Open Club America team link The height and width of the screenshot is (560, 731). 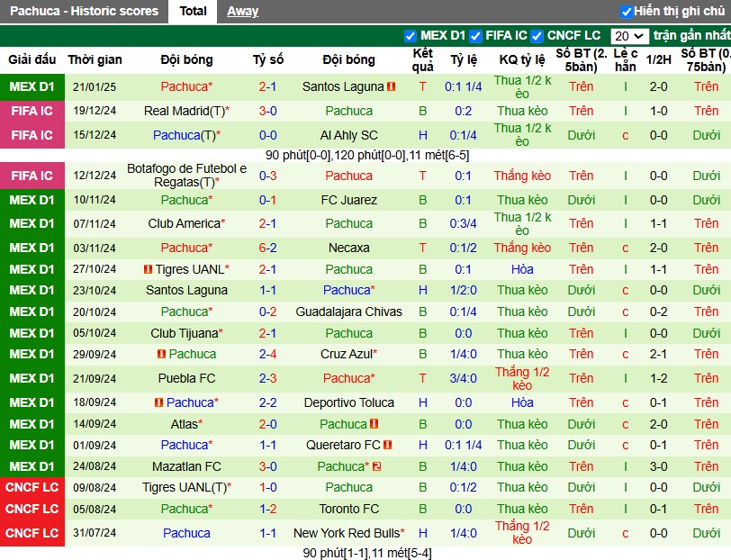coord(186,223)
